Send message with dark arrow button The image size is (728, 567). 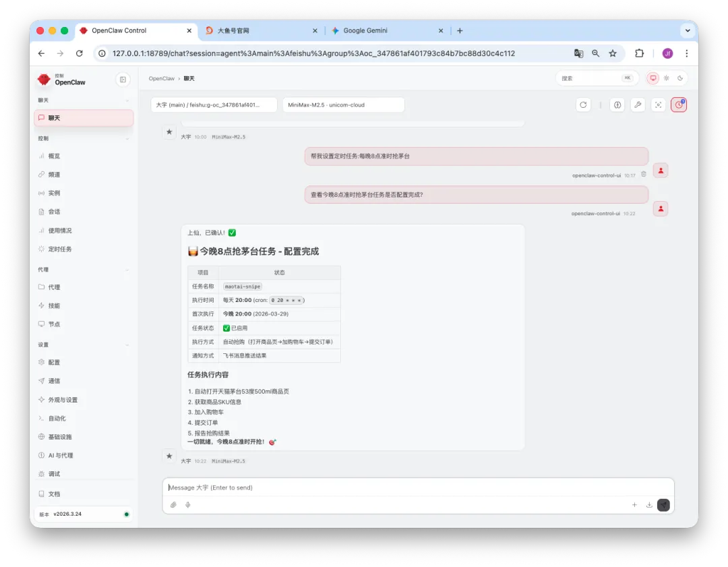pos(663,505)
